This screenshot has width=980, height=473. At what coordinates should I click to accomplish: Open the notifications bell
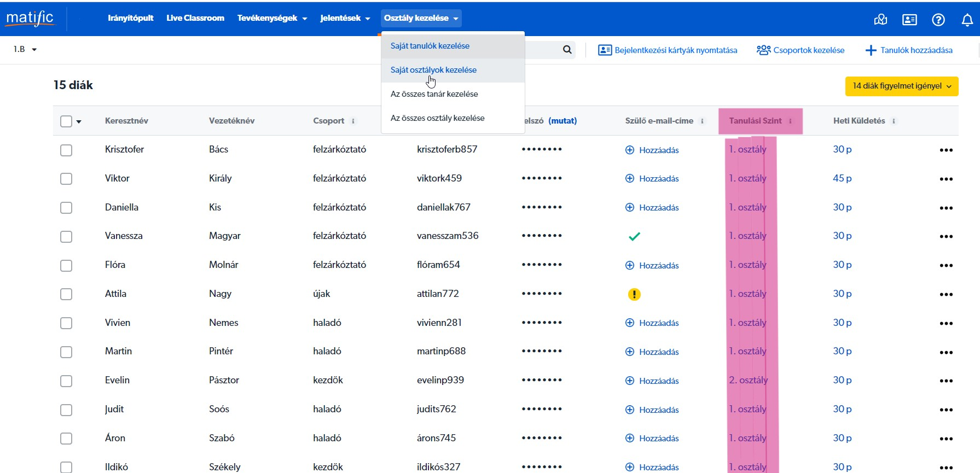[x=967, y=20]
